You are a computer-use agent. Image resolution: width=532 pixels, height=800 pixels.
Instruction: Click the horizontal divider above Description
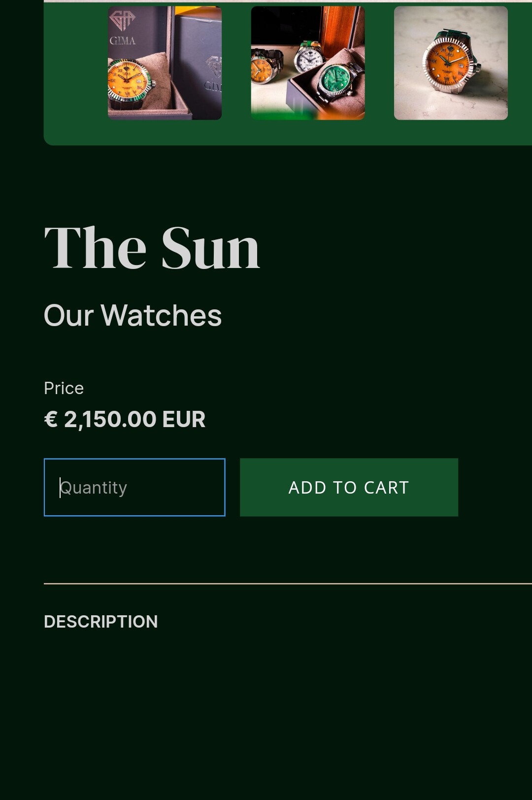[288, 584]
